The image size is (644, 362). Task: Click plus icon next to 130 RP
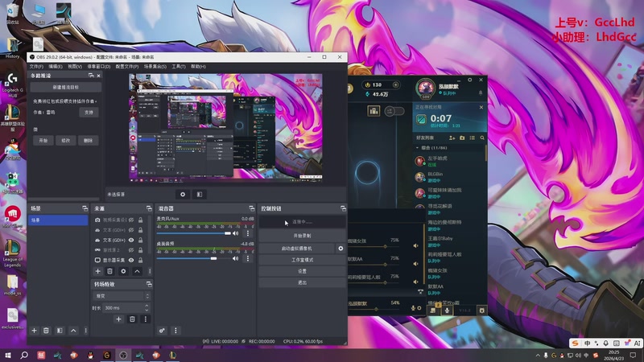(x=395, y=85)
